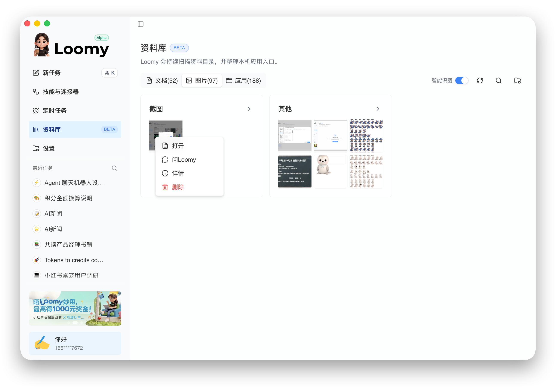Open recent task 共读产品经理书籍
556x392 pixels.
75,245
